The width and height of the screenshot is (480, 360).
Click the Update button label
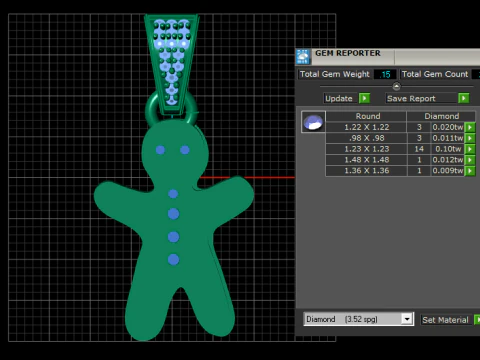[339, 99]
